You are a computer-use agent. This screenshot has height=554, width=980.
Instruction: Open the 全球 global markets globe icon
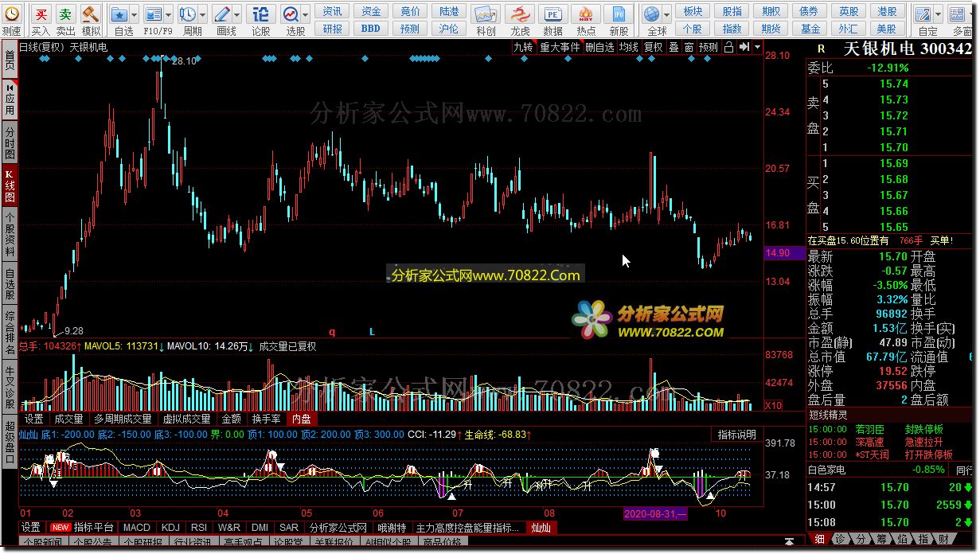(652, 14)
